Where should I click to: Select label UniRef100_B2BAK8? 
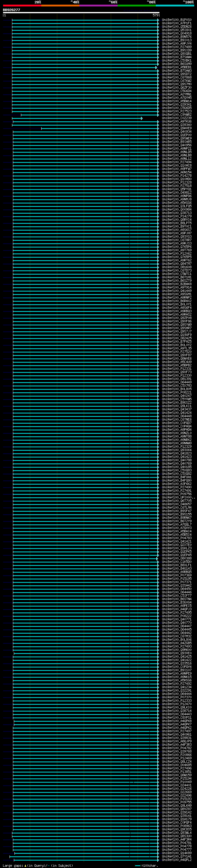[176, 284]
